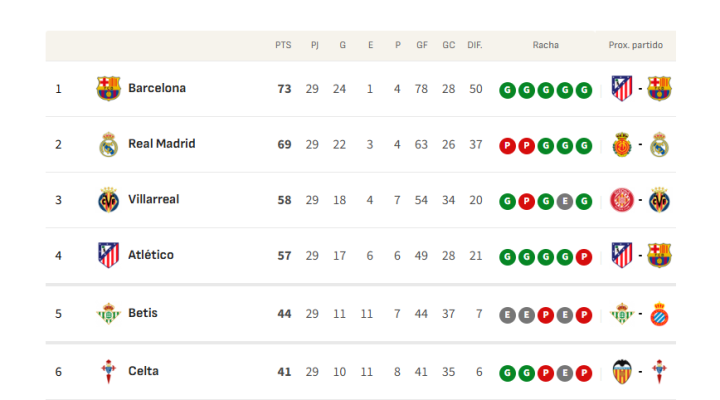Open the Villarreal team link
This screenshot has width=720, height=400.
(x=153, y=199)
